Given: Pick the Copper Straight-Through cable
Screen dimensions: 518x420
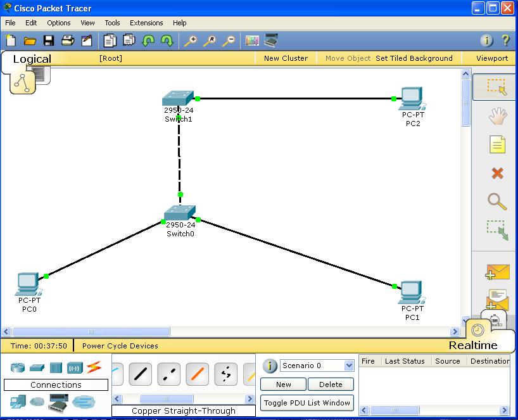Looking at the screenshot, I should tap(141, 374).
